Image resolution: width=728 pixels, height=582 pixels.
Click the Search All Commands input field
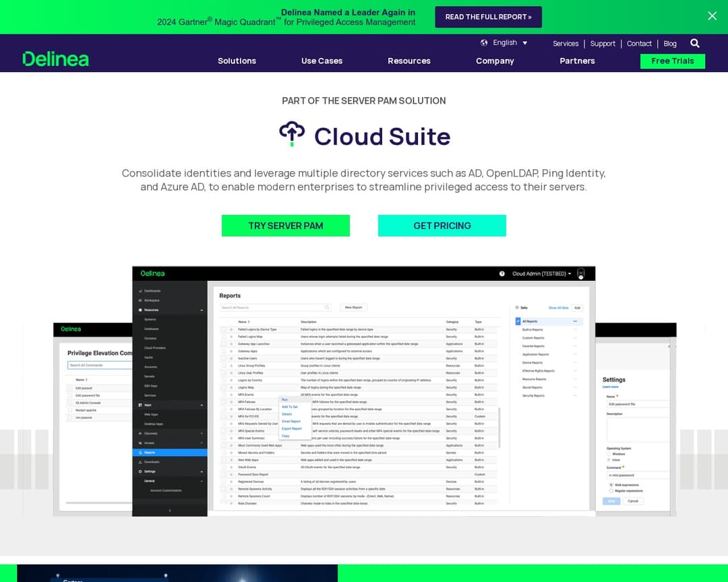[x=100, y=365]
